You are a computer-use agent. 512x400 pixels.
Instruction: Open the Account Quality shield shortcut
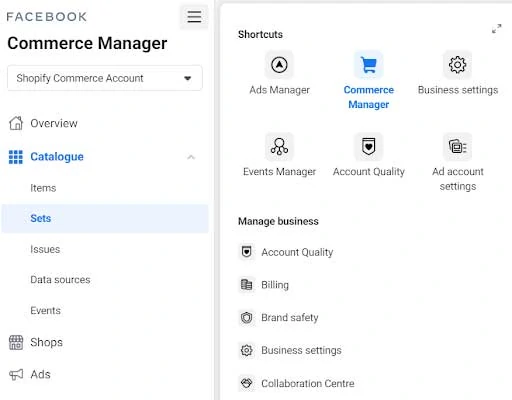(368, 147)
